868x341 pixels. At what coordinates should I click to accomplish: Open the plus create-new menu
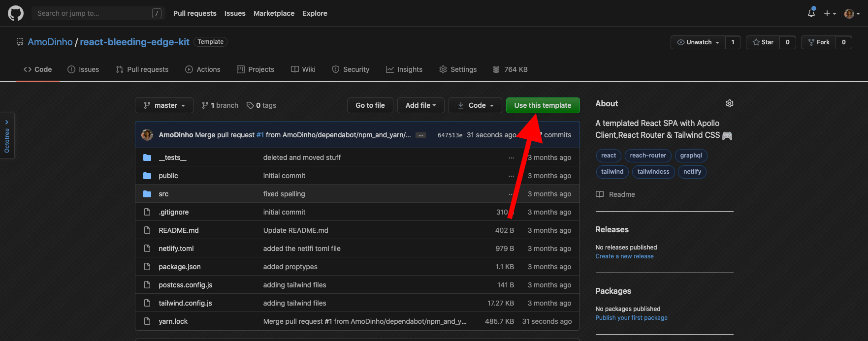click(830, 13)
